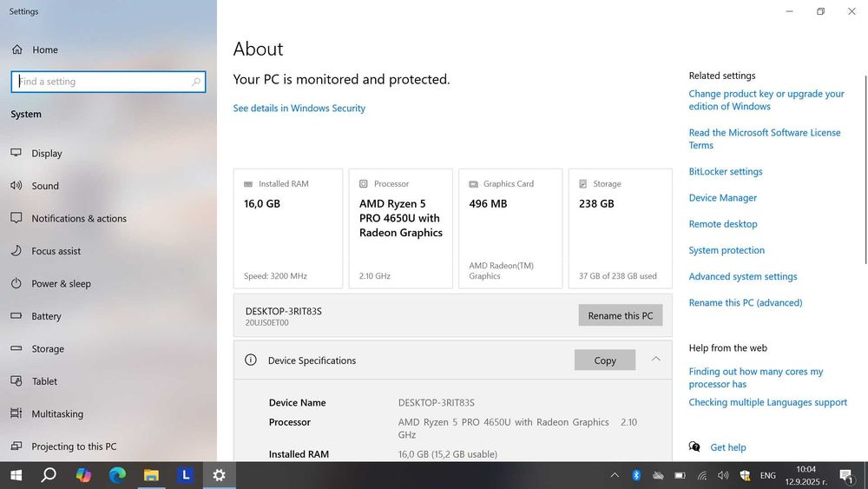
Task: Click the Windows Security shield tray icon
Action: pos(745,475)
